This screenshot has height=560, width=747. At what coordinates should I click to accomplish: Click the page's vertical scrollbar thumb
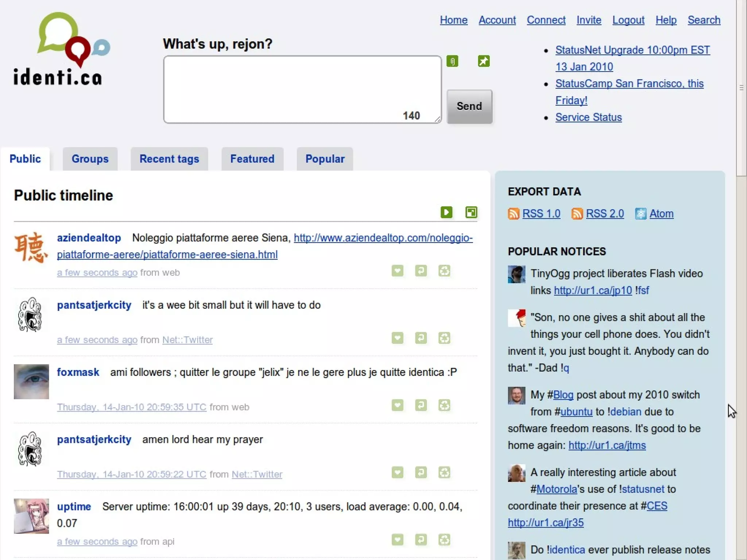[x=741, y=87]
